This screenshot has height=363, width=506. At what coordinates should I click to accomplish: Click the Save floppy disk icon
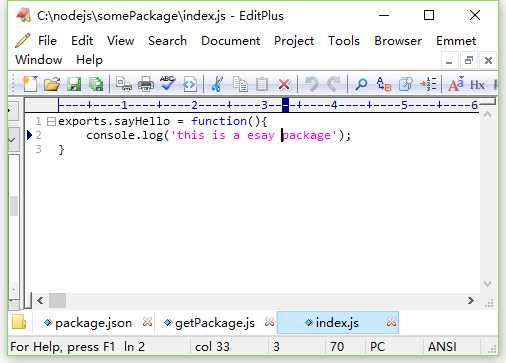[x=74, y=84]
